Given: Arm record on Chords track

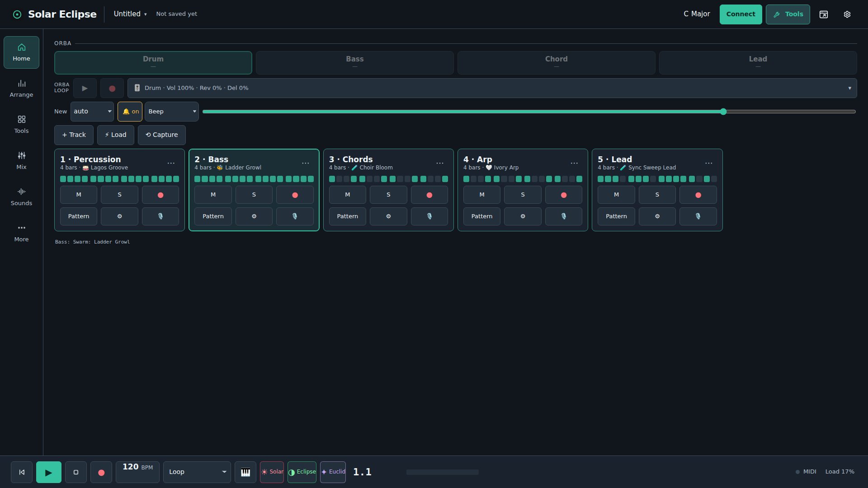Looking at the screenshot, I should (x=429, y=195).
